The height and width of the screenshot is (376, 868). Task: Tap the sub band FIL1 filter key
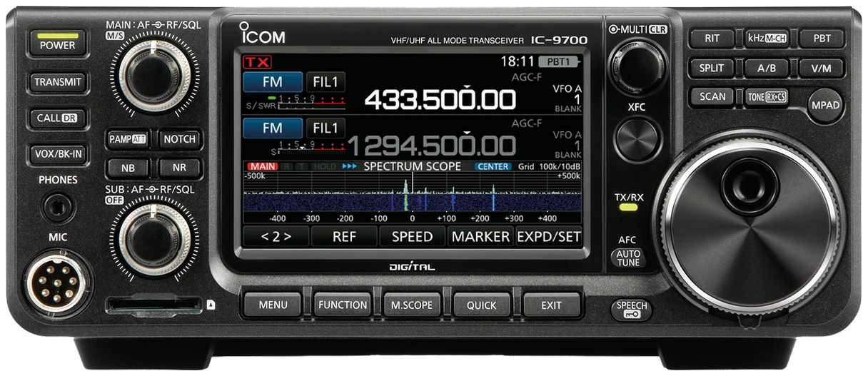[326, 128]
